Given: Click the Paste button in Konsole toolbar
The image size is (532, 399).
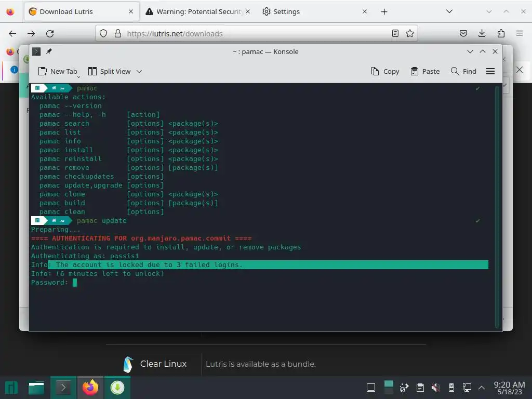Looking at the screenshot, I should click(x=425, y=71).
